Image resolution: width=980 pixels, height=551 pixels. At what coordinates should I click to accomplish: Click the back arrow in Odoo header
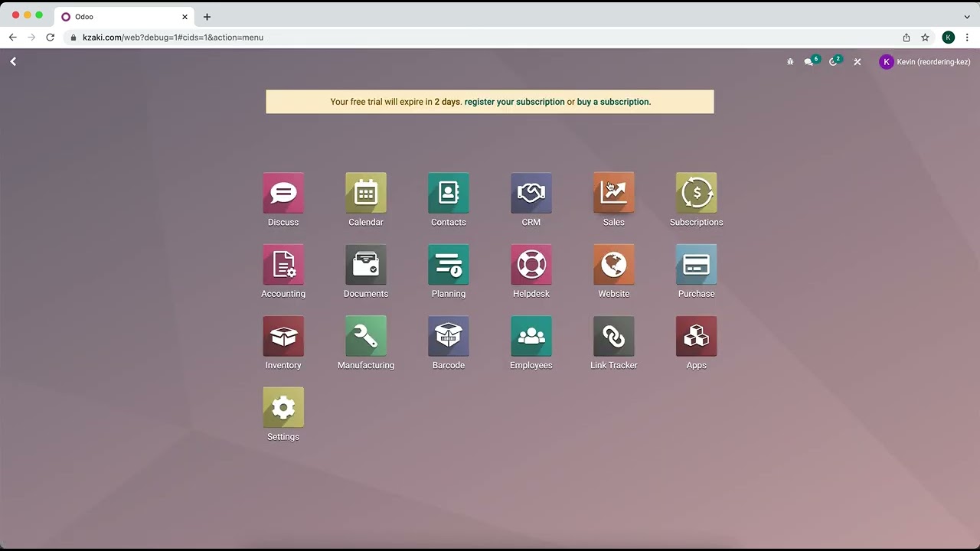[13, 61]
